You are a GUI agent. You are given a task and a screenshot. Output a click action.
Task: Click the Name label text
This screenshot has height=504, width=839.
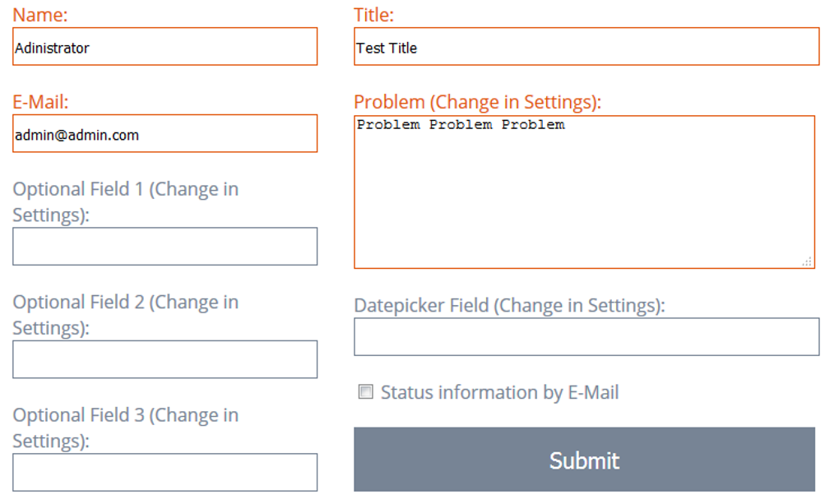[40, 15]
